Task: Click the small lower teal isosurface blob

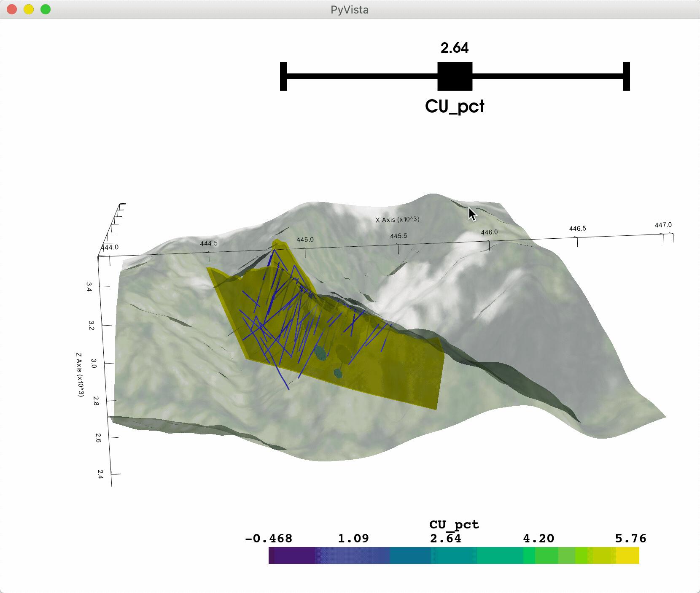Action: pyautogui.click(x=337, y=373)
